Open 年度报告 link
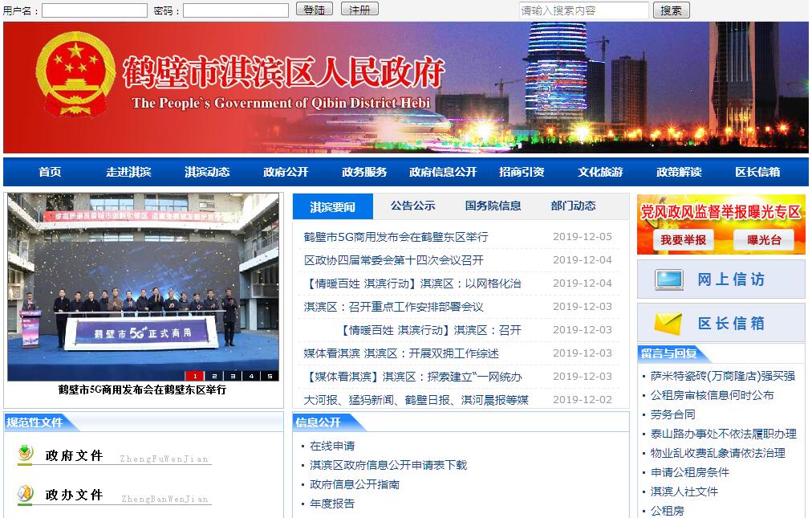Screen dimensions: 812x518 [332, 504]
